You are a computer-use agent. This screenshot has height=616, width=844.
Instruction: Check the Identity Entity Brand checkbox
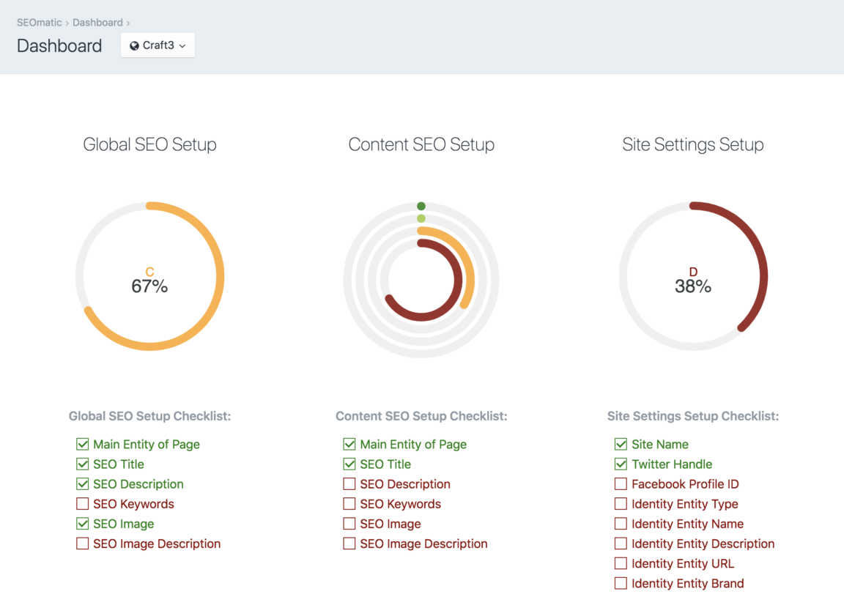[621, 583]
